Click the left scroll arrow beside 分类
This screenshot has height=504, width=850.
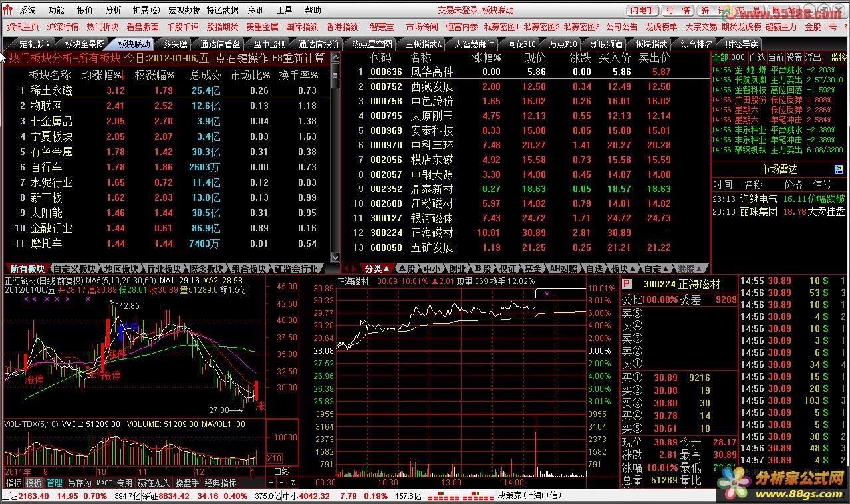pos(347,269)
